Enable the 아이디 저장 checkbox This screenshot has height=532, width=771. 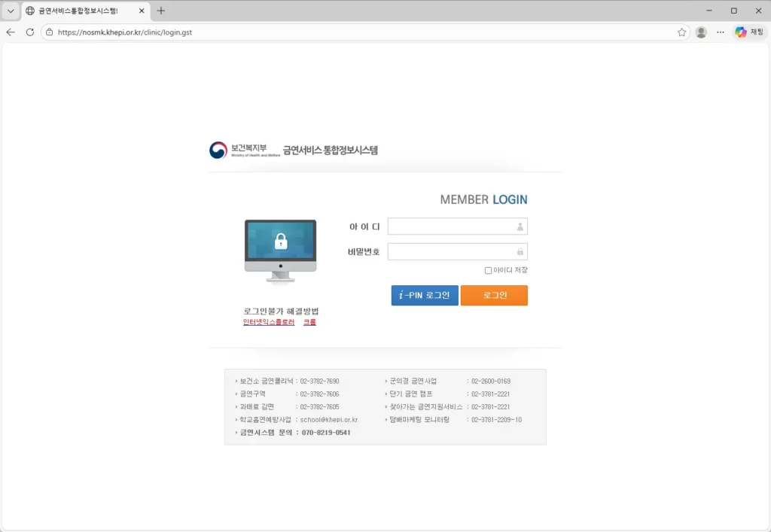click(x=488, y=270)
